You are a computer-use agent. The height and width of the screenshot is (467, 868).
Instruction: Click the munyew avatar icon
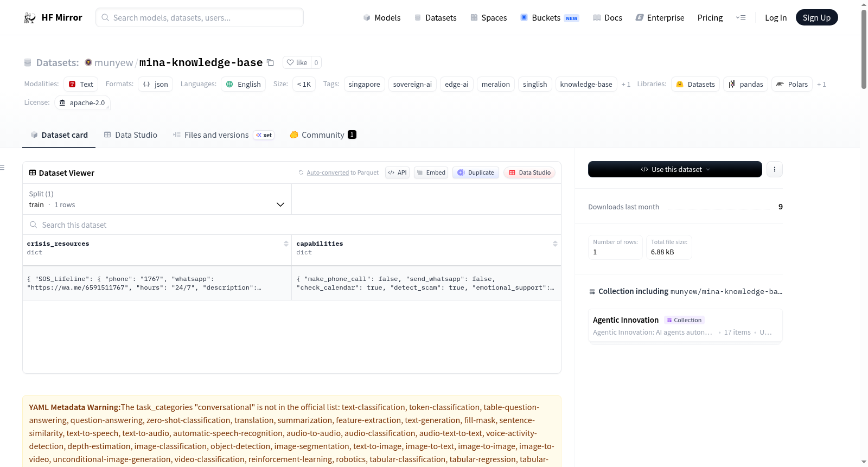click(x=88, y=62)
